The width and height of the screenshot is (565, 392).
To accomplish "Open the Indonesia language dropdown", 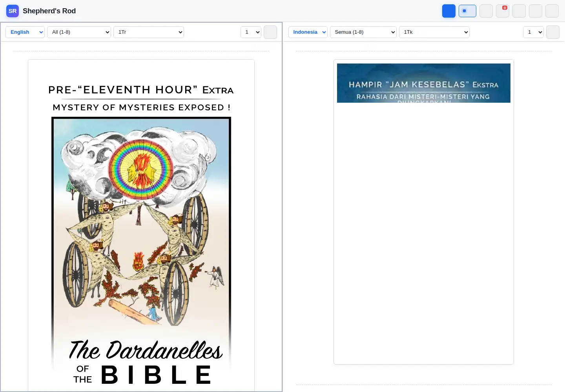I will coord(308,32).
